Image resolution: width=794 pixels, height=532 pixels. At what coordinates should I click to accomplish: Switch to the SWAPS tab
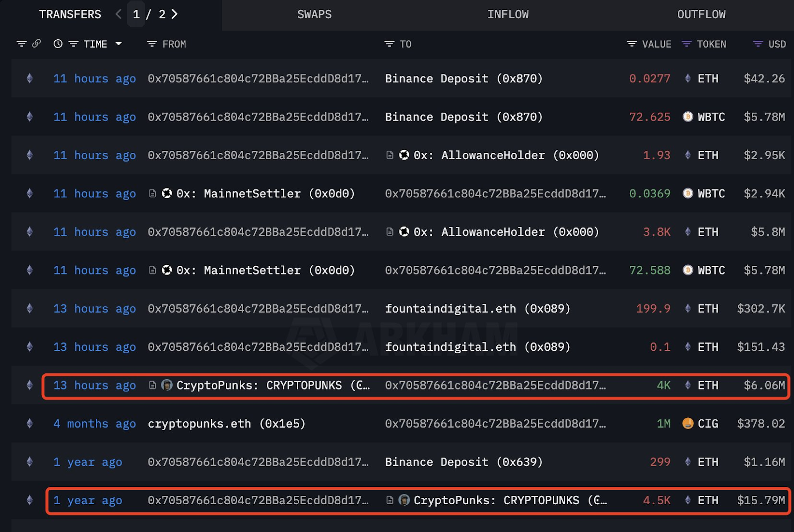(x=314, y=15)
